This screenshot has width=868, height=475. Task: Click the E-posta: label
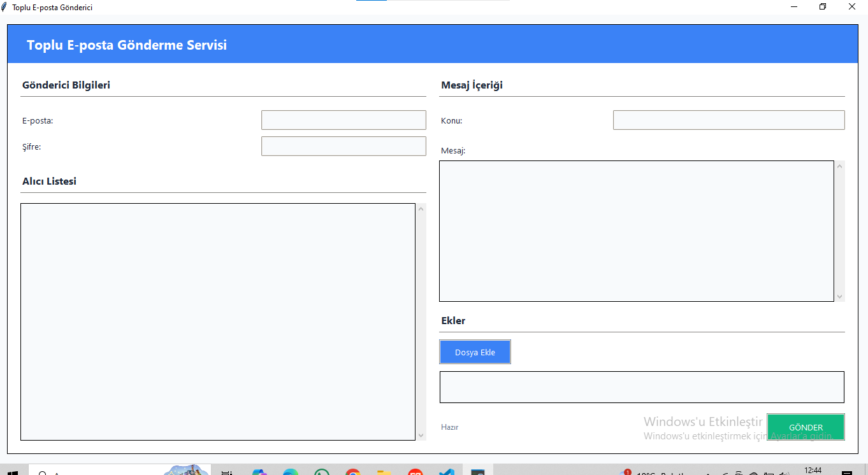click(38, 120)
